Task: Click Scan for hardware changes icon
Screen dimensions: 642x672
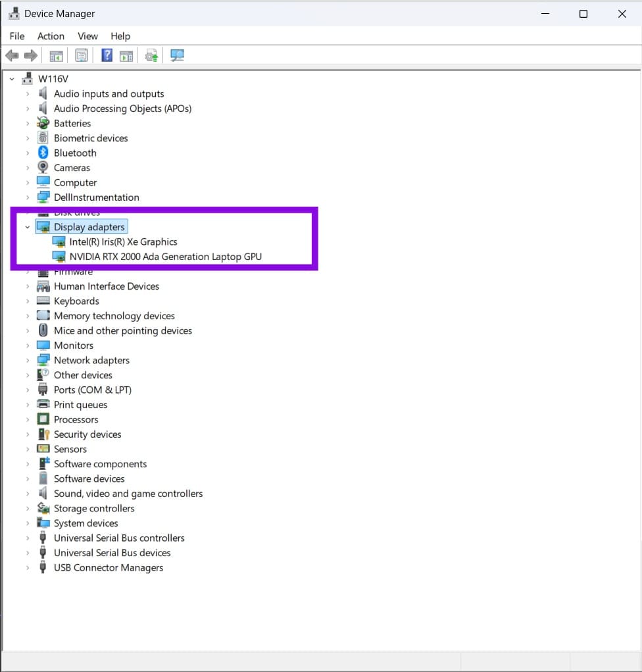Action: click(177, 55)
